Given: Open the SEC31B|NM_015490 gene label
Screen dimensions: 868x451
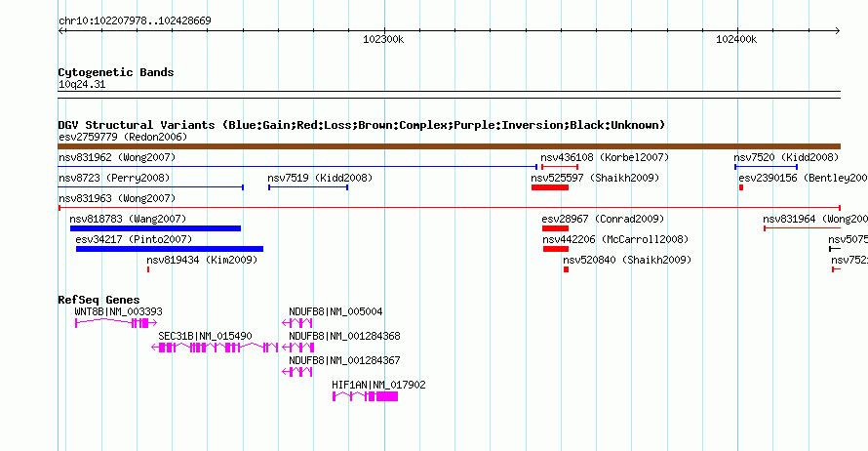Looking at the screenshot, I should (x=205, y=337).
